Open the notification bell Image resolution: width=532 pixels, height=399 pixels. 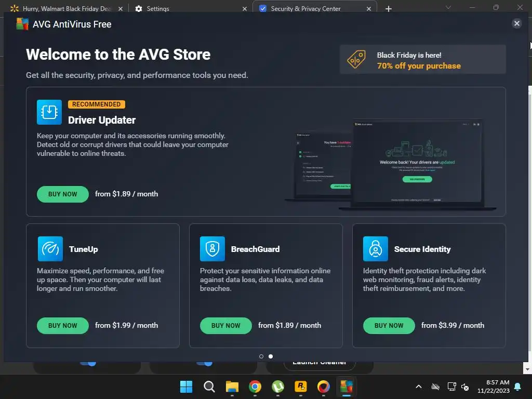518,387
